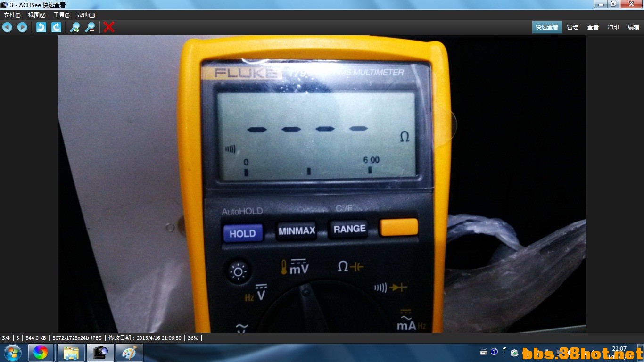Click the multimeter photo in the viewer
Image resolution: width=644 pixels, height=362 pixels.
[x=322, y=184]
